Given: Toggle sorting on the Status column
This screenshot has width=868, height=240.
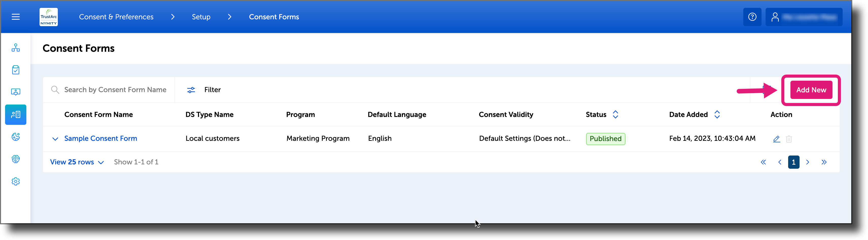Looking at the screenshot, I should point(616,114).
